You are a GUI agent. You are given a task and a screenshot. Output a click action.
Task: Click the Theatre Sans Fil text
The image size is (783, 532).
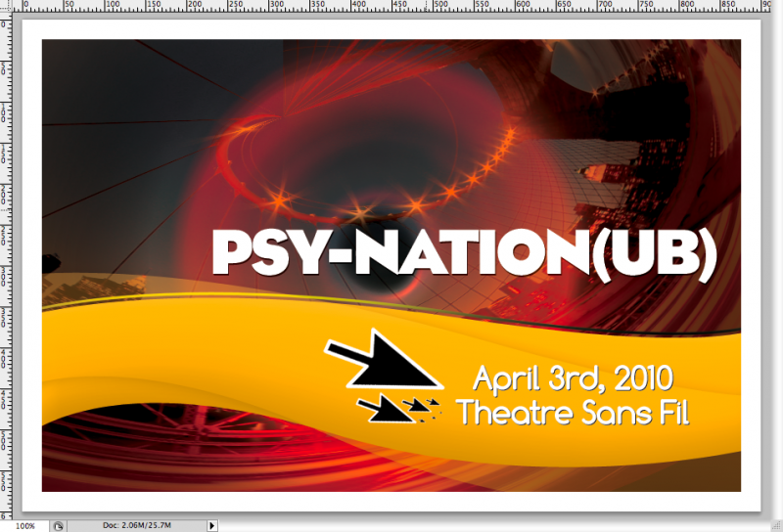coord(573,413)
